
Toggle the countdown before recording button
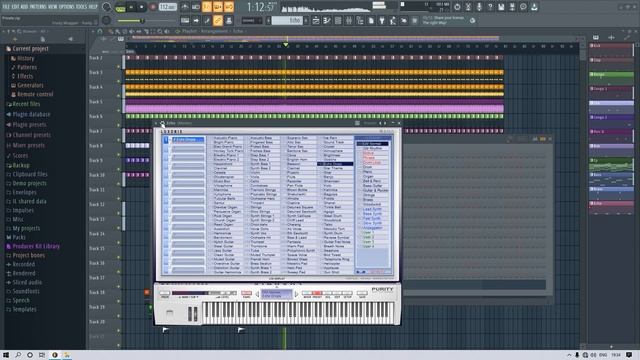(x=207, y=7)
